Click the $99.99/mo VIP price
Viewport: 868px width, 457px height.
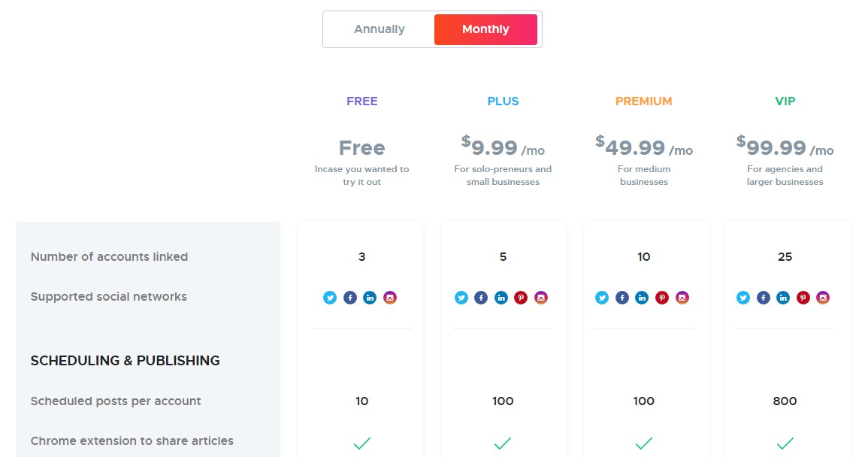(x=784, y=147)
